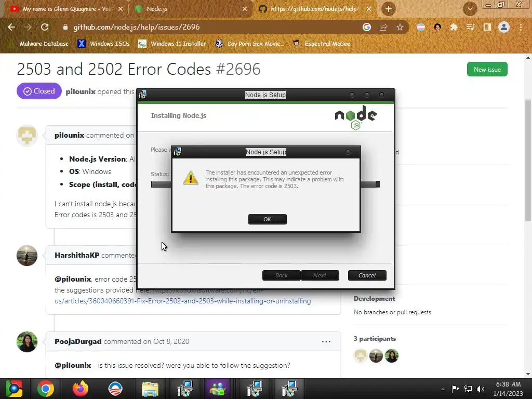Screen dimensions: 532x399
Task: Click the Start button on the taskbar
Action: click(14, 389)
